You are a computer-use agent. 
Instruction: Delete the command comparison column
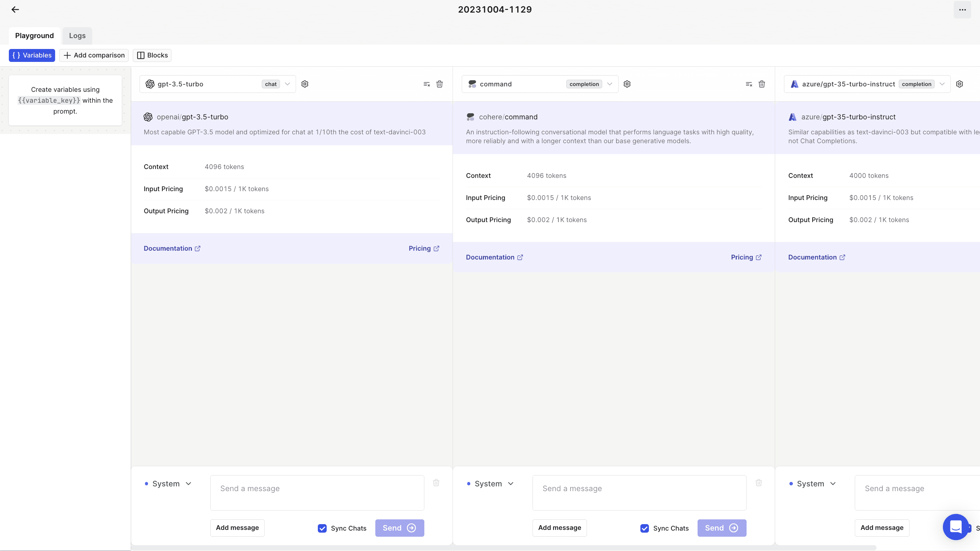coord(762,84)
